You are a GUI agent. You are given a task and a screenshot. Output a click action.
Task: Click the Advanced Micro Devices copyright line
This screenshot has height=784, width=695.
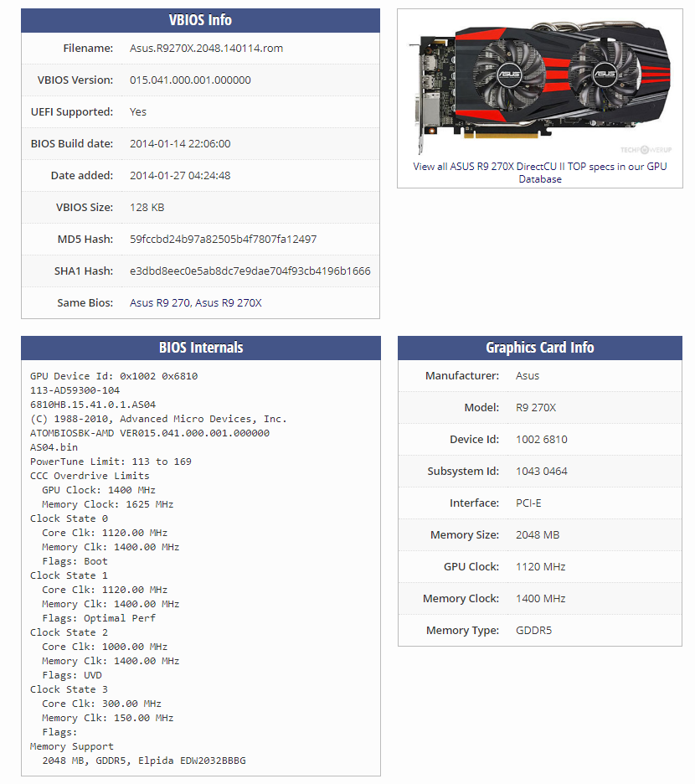pyautogui.click(x=158, y=419)
